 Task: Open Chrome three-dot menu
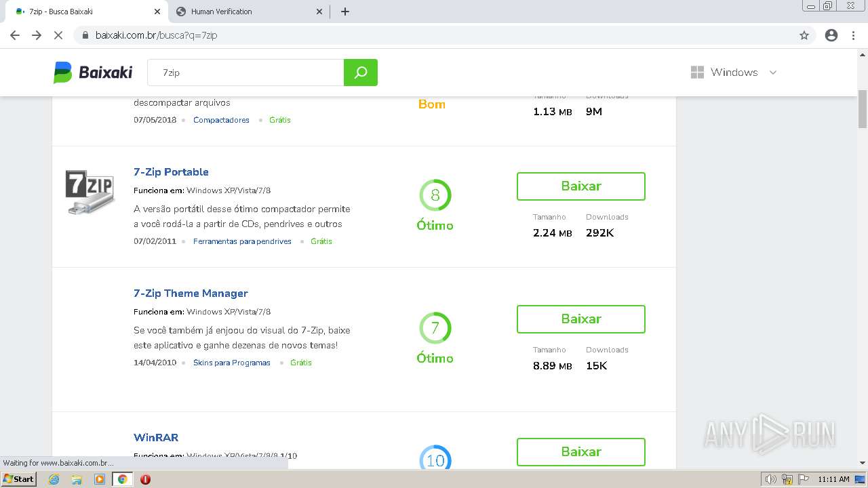coord(853,35)
